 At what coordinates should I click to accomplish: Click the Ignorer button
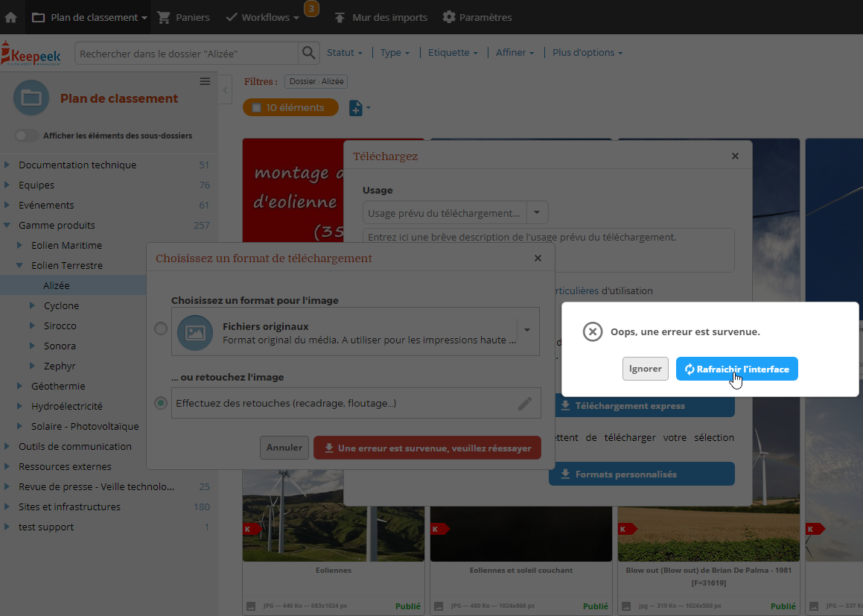click(x=645, y=369)
